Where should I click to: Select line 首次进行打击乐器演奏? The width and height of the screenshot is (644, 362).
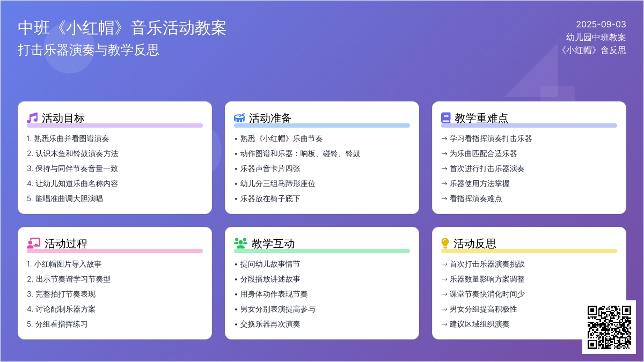click(483, 168)
